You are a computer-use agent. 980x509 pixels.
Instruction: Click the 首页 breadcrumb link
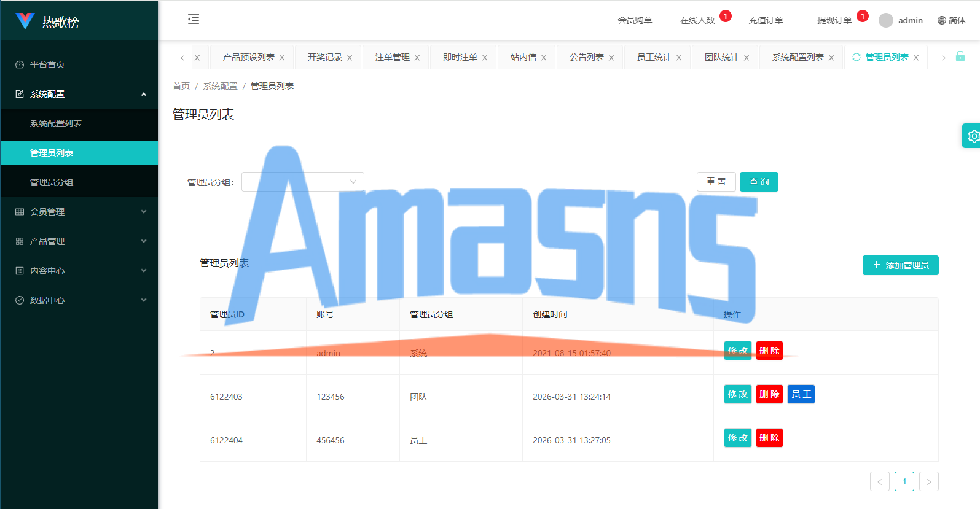(181, 86)
